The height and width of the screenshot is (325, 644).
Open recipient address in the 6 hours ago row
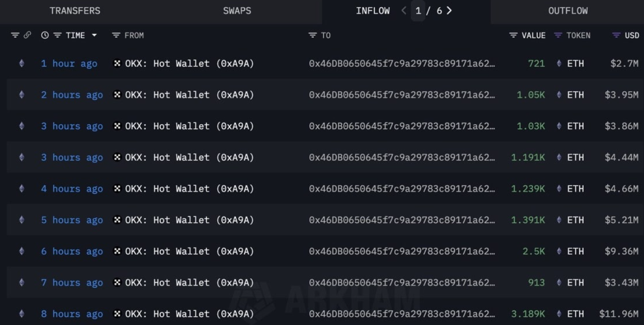pyautogui.click(x=402, y=252)
